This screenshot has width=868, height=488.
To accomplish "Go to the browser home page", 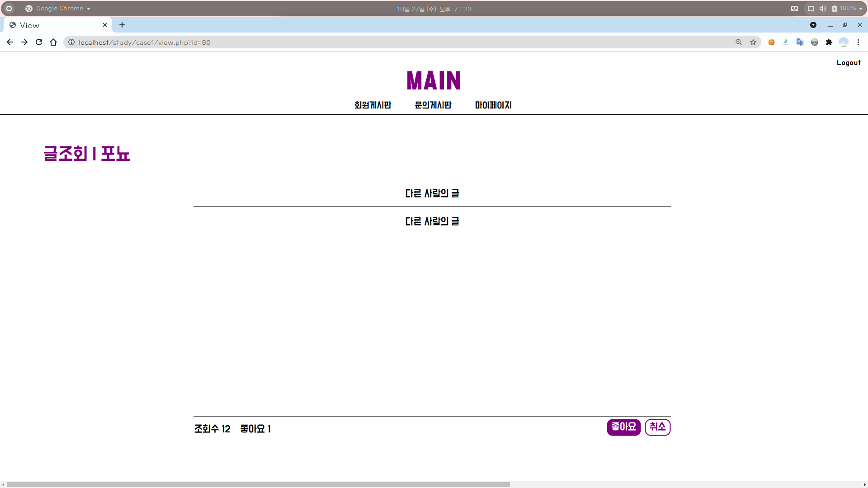I will (53, 42).
